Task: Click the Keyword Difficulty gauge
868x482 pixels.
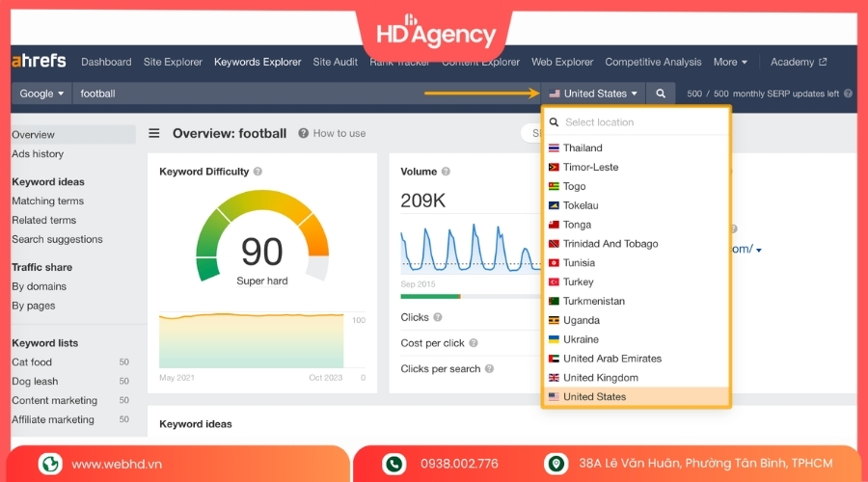Action: point(262,236)
